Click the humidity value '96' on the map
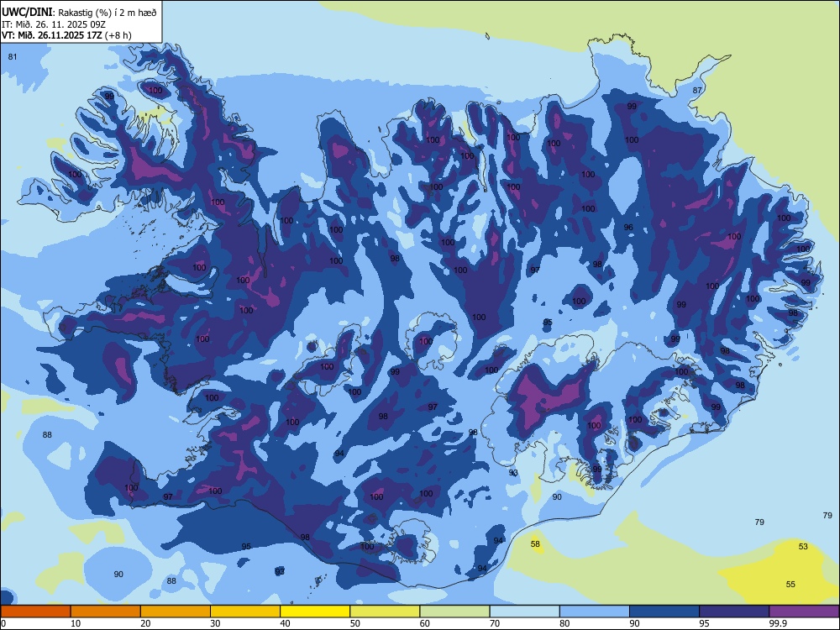This screenshot has height=630, width=840. tap(628, 227)
